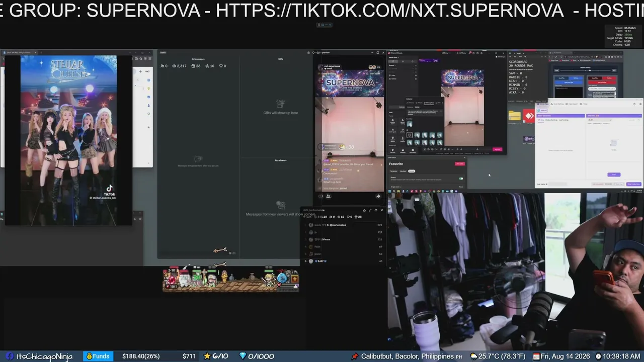Click the nxt.supernova profile name in the live preview
644x362 pixels.
tap(332, 66)
